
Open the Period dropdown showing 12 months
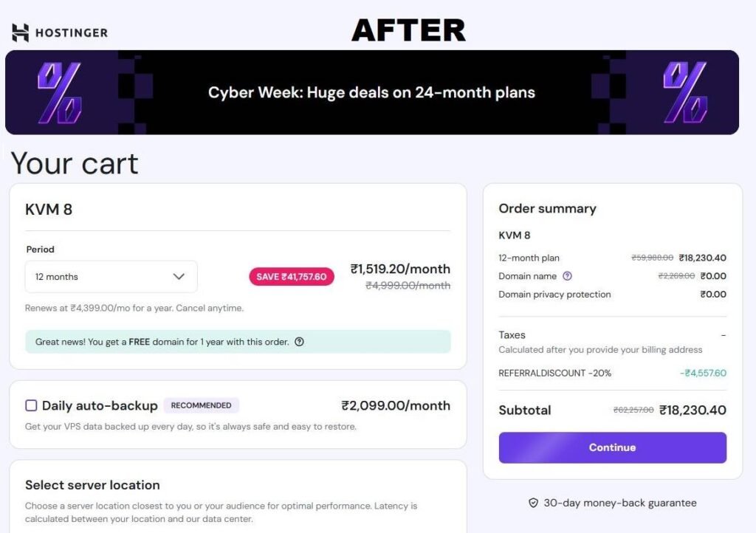[111, 277]
